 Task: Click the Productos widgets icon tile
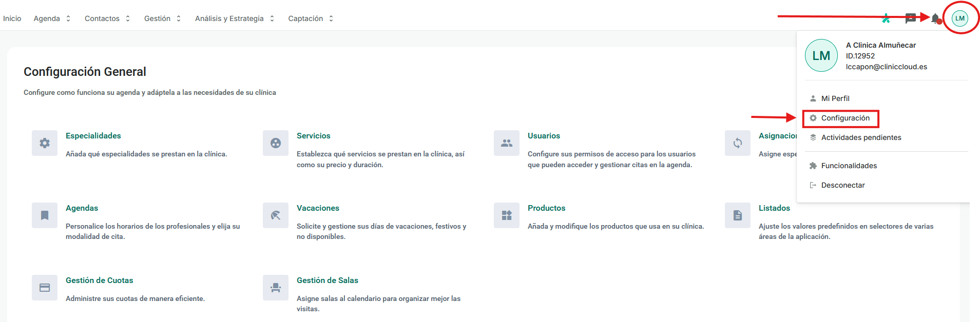click(x=507, y=215)
